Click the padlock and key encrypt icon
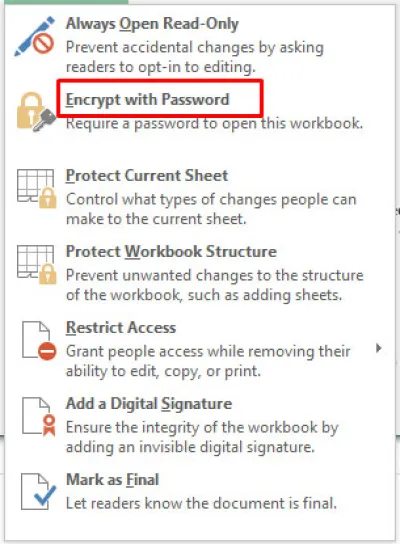The height and width of the screenshot is (544, 400). pos(36,112)
